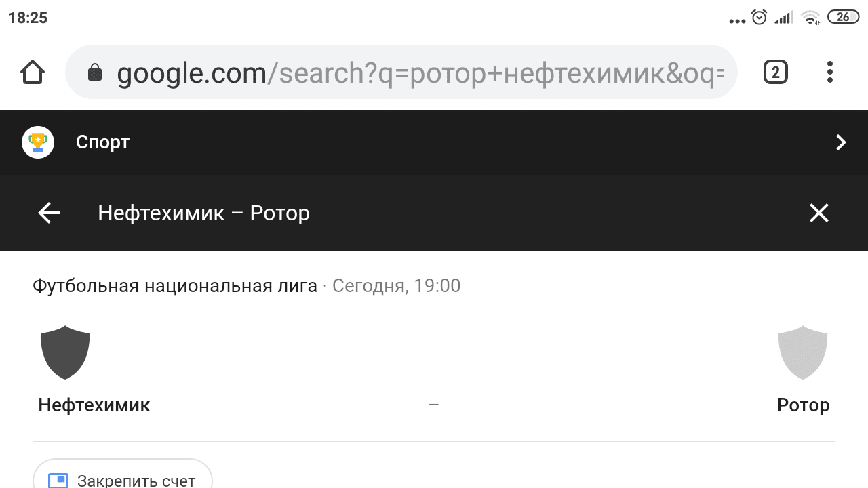Close the Нефтехимик – Ротор match panel
This screenshot has width=868, height=488.
[x=818, y=213]
